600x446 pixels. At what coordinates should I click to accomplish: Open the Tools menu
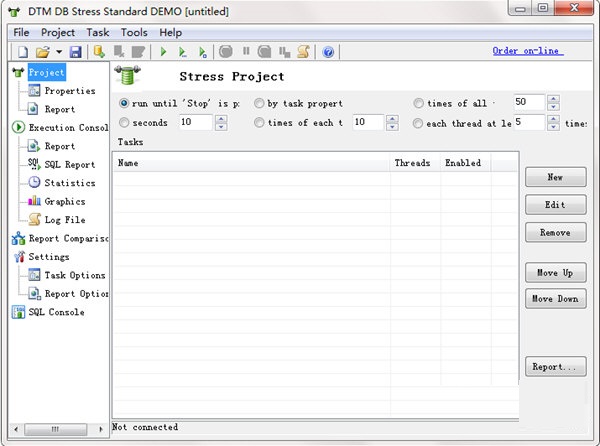tap(134, 33)
